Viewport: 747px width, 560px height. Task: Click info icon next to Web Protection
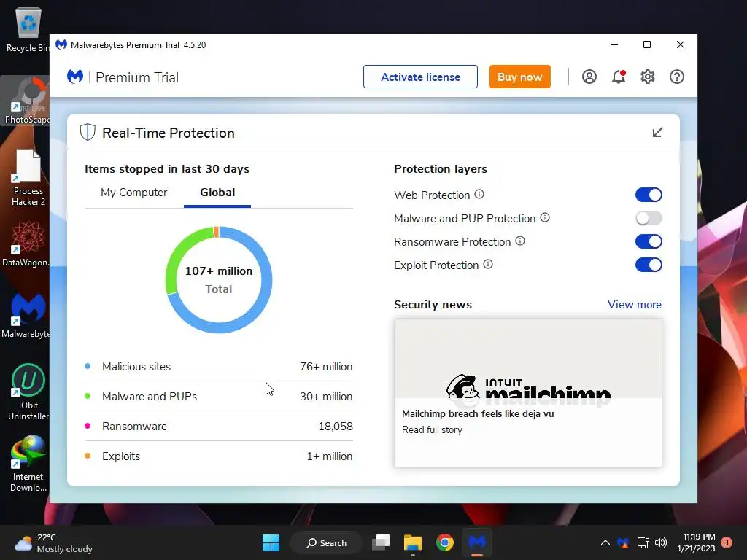click(x=479, y=194)
